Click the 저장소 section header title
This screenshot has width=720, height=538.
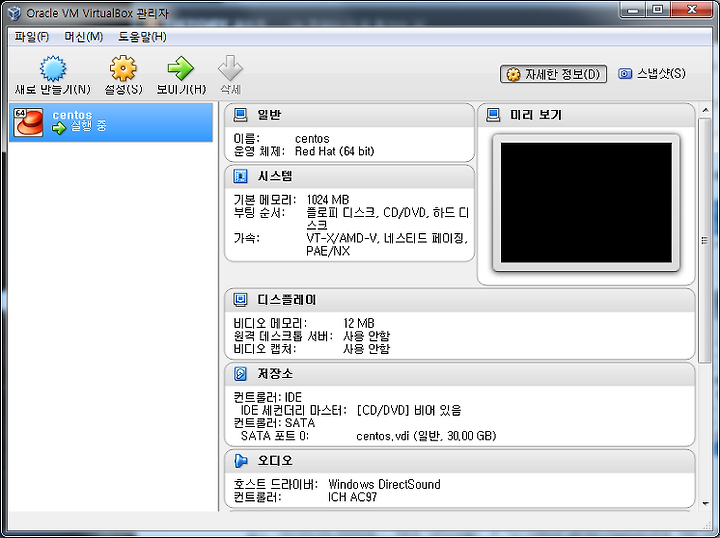275,374
